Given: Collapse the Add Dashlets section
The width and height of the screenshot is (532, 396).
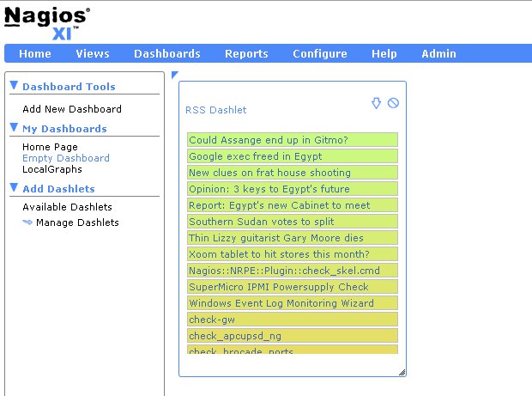Looking at the screenshot, I should [14, 187].
